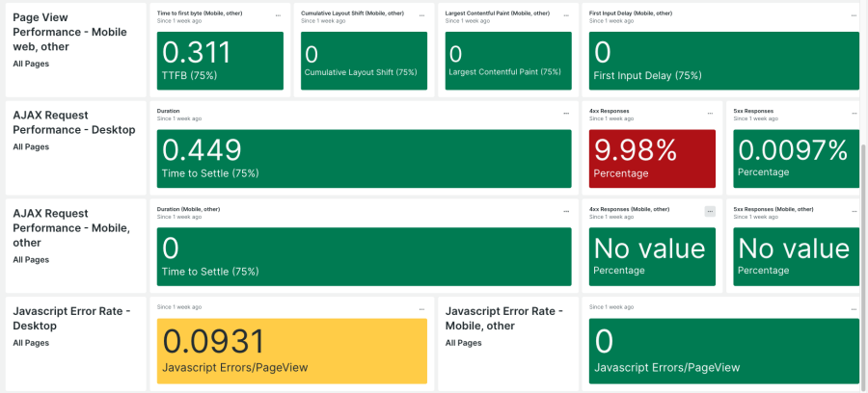Open the desktop 4xx Responses widget menu
This screenshot has width=868, height=393.
[710, 114]
